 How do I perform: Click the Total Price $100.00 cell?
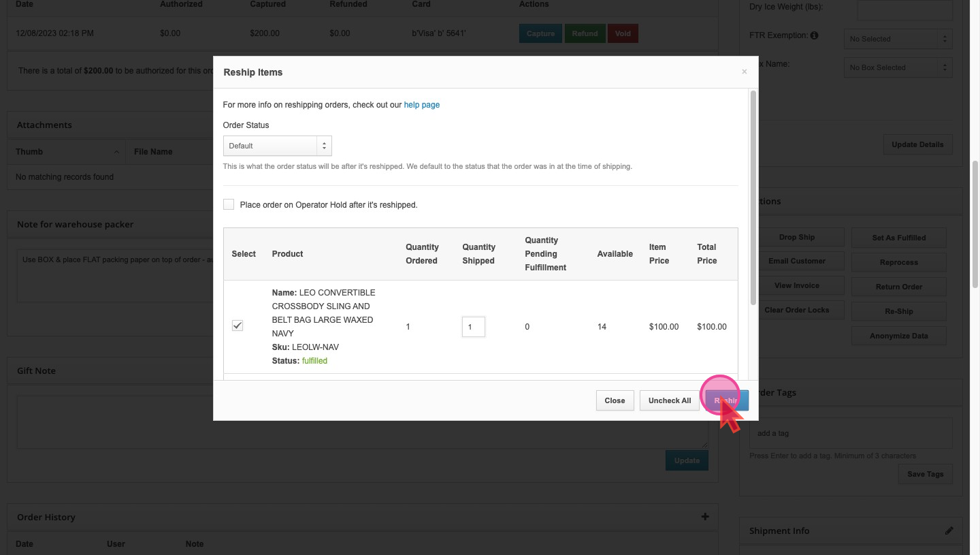pos(712,327)
